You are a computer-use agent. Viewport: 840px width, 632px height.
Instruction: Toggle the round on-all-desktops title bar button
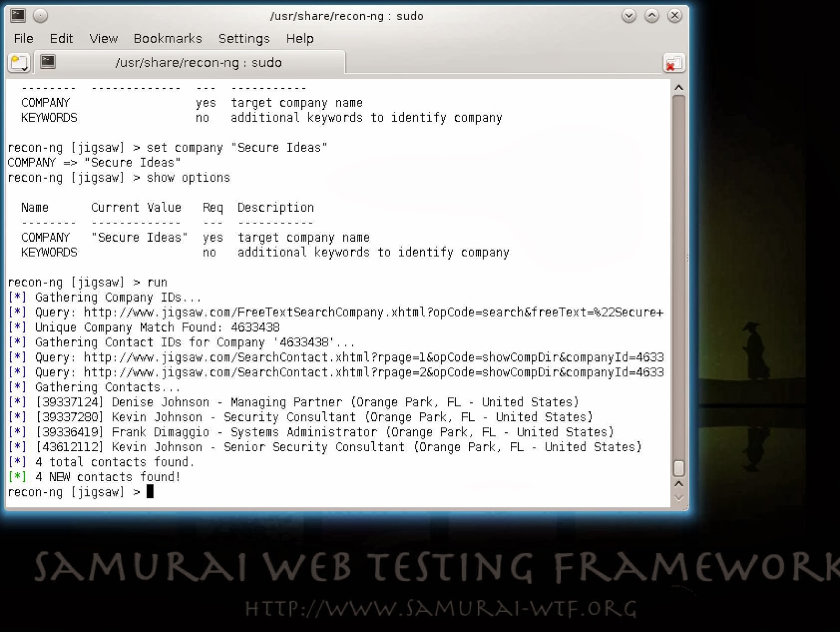point(40,16)
